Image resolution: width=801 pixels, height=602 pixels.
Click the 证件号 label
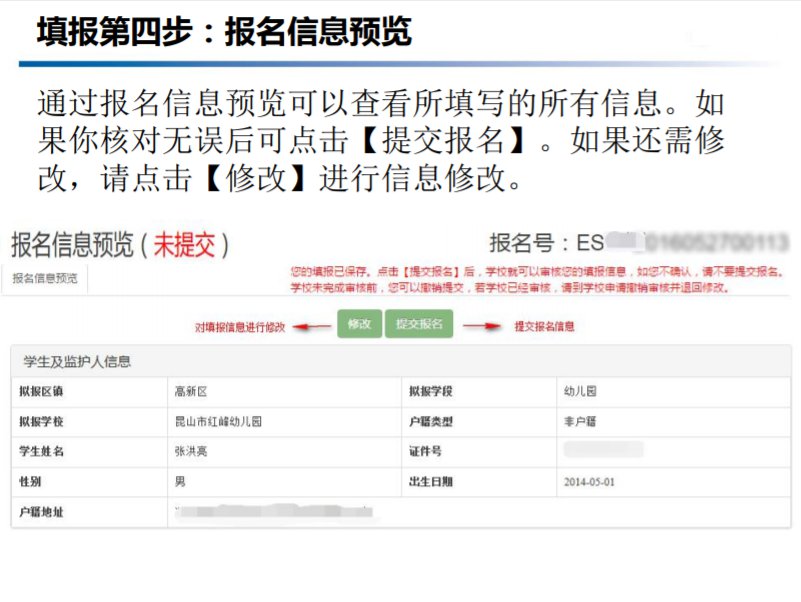pyautogui.click(x=425, y=451)
